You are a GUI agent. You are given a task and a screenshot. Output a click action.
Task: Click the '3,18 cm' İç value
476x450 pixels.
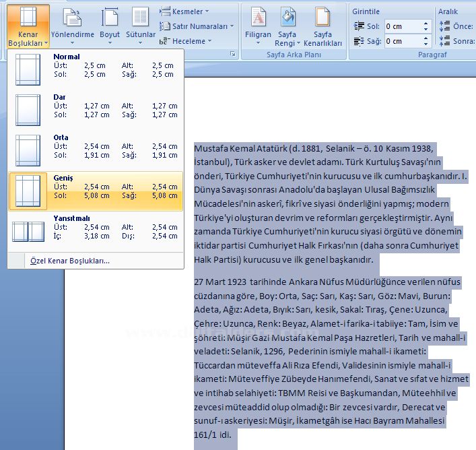click(x=96, y=236)
